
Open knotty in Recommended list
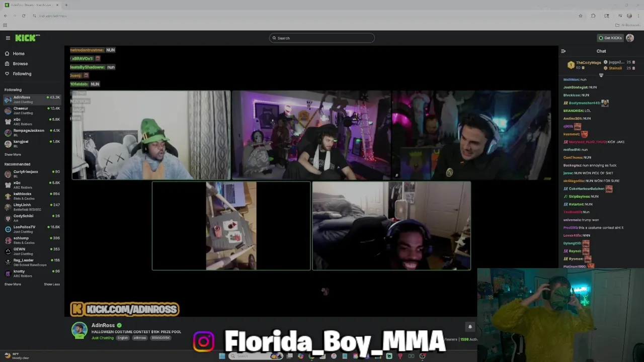pyautogui.click(x=32, y=274)
